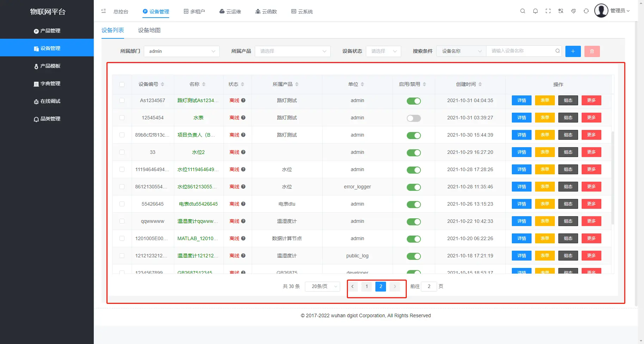This screenshot has height=344, width=644.
Task: Expand the 设备状态 status dropdown
Action: (x=383, y=51)
